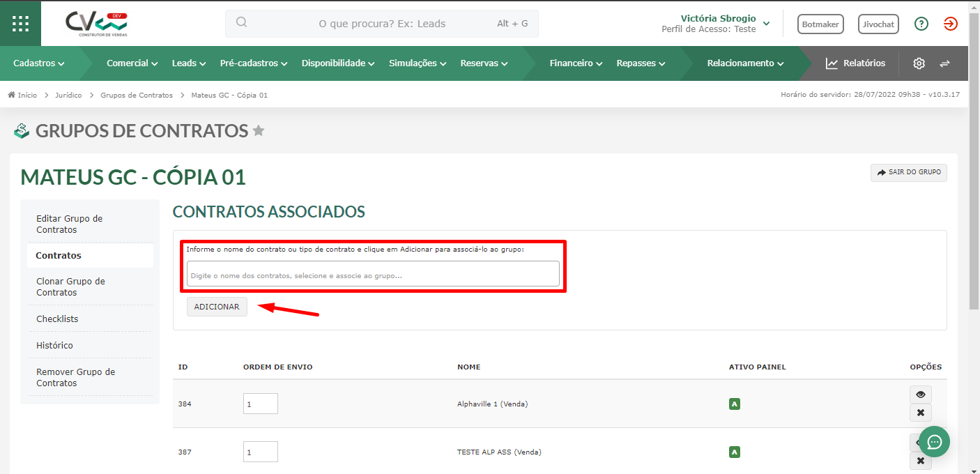
Task: Click ID cell 387
Action: 185,452
